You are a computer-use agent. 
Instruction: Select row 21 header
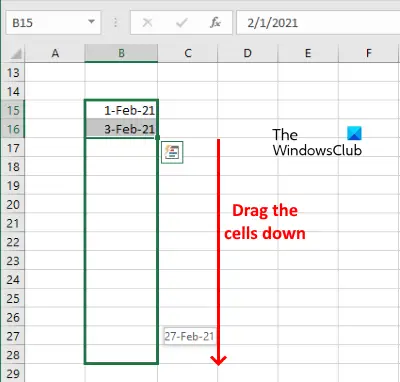point(13,223)
